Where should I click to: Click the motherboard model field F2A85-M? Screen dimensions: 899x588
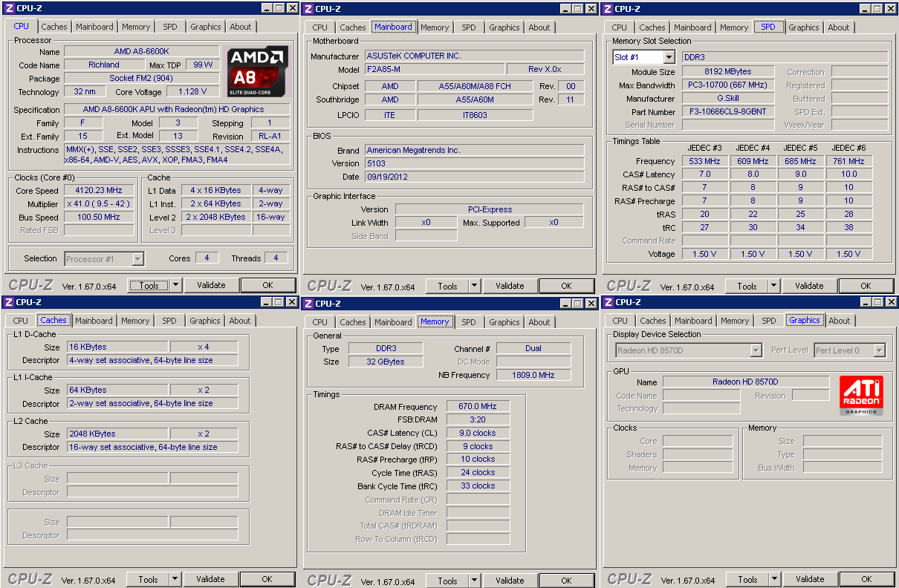point(434,69)
